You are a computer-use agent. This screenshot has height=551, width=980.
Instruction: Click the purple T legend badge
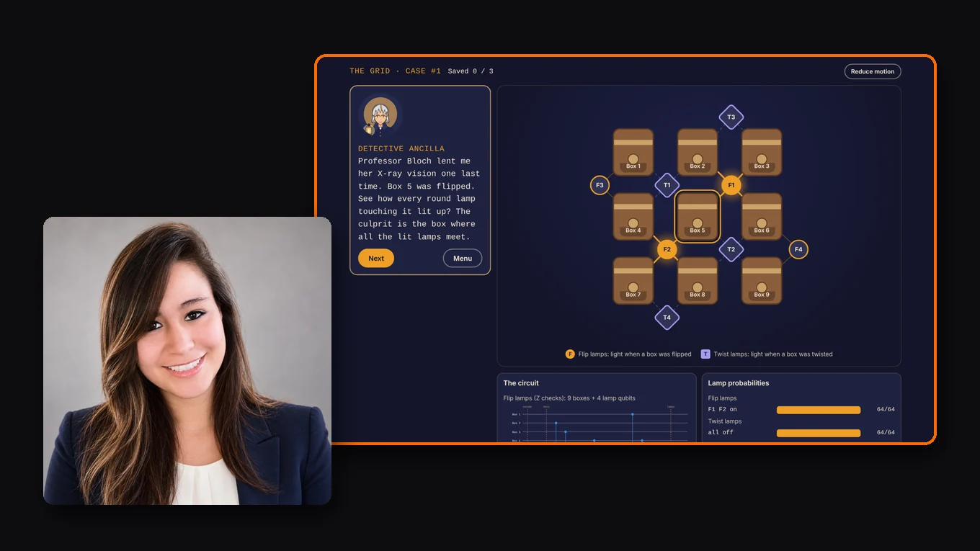coord(705,354)
